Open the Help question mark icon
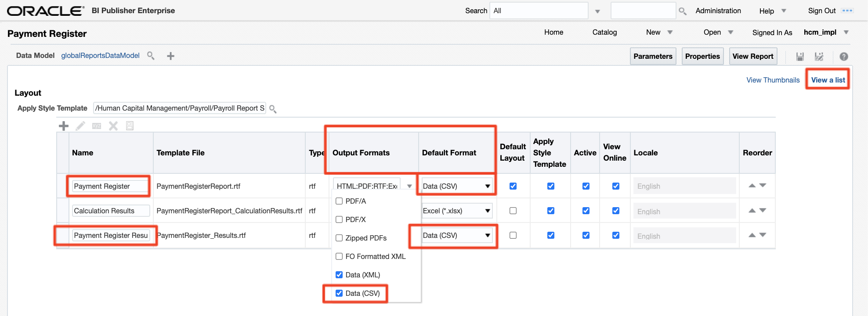This screenshot has width=868, height=316. 843,57
